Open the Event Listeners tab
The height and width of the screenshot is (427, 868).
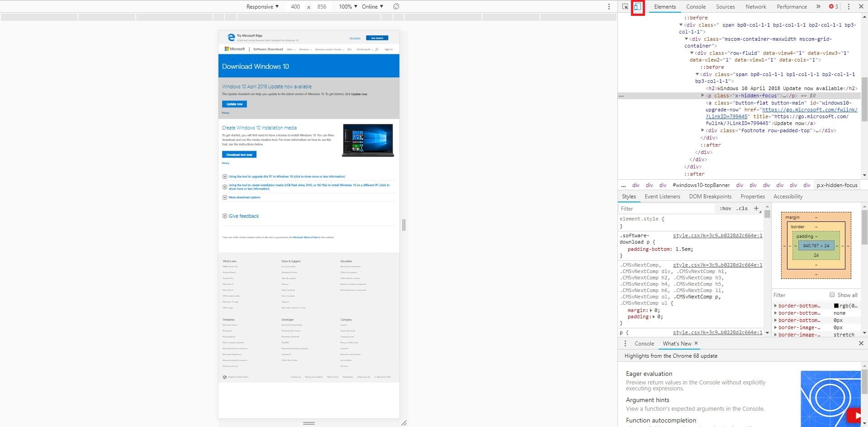point(662,197)
